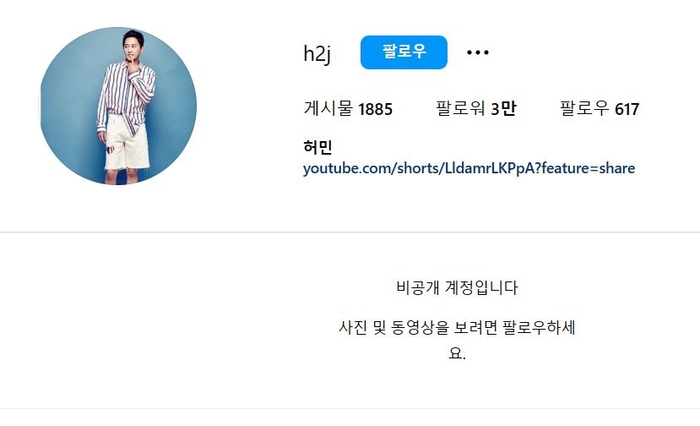This screenshot has height=426, width=700.
Task: Open h2j's circular profile picture
Action: pyautogui.click(x=118, y=106)
